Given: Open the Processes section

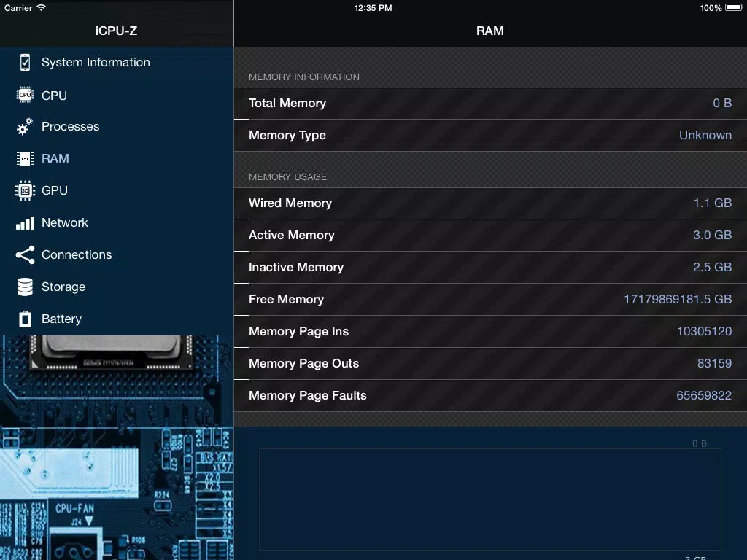Looking at the screenshot, I should 71,127.
